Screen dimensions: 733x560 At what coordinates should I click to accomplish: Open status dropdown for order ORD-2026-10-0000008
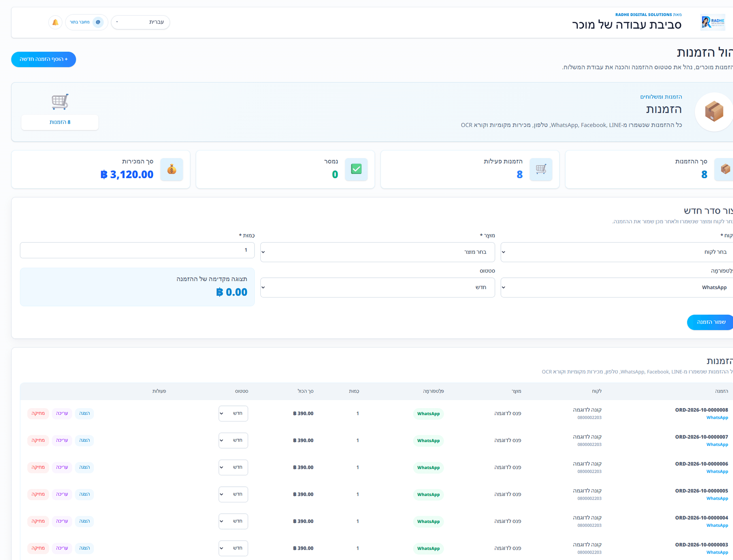(233, 414)
